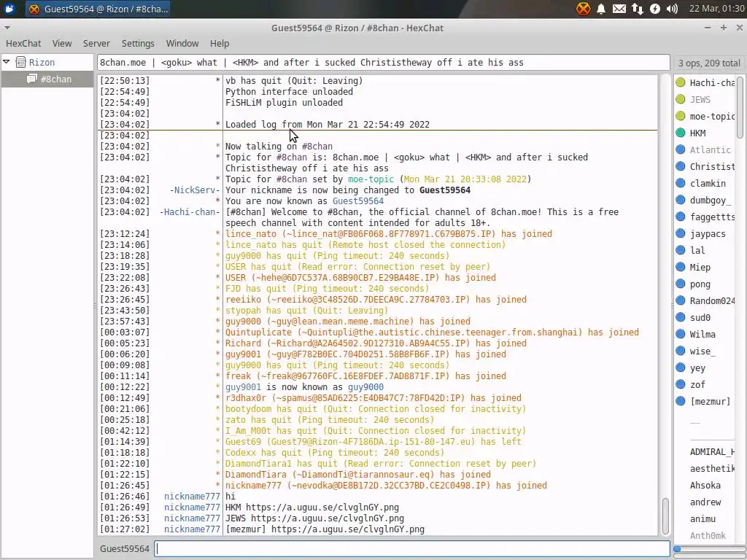Click the blue icon beside zof
This screenshot has height=560, width=747.
point(681,384)
